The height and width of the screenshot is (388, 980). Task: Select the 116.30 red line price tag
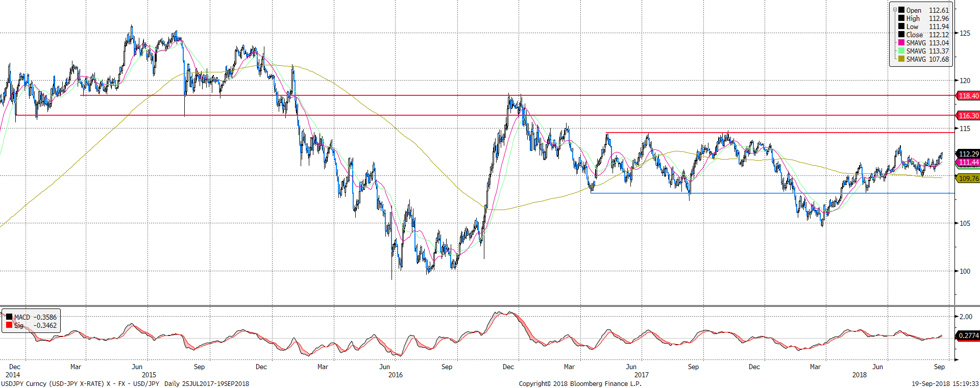point(968,116)
